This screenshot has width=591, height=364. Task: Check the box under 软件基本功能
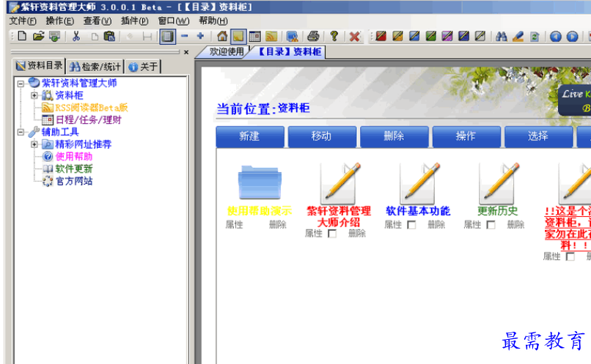411,225
